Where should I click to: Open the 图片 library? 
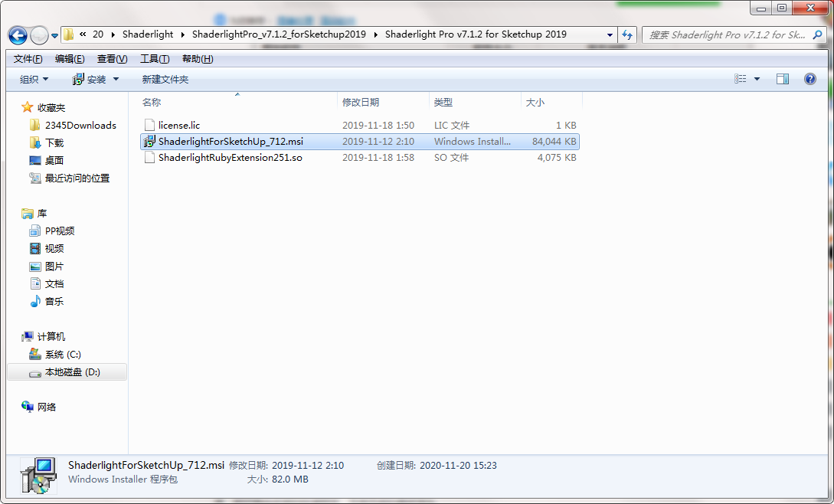pyautogui.click(x=54, y=266)
